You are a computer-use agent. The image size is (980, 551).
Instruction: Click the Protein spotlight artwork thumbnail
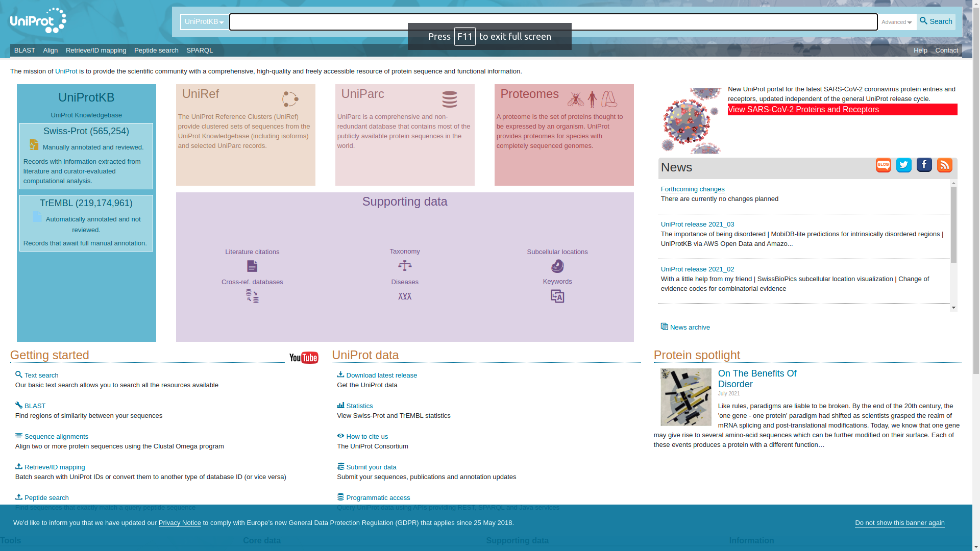pyautogui.click(x=685, y=397)
